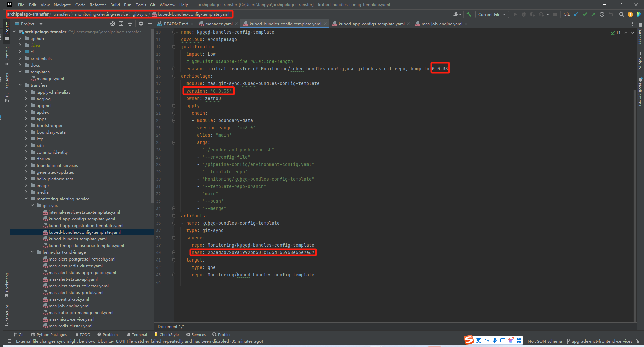Close the kubed-app-configs-template.yaml tab
The height and width of the screenshot is (347, 644).
408,24
